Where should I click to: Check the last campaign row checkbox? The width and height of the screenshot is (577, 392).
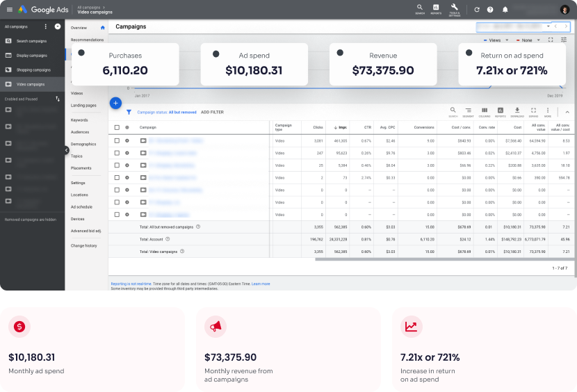tap(117, 214)
